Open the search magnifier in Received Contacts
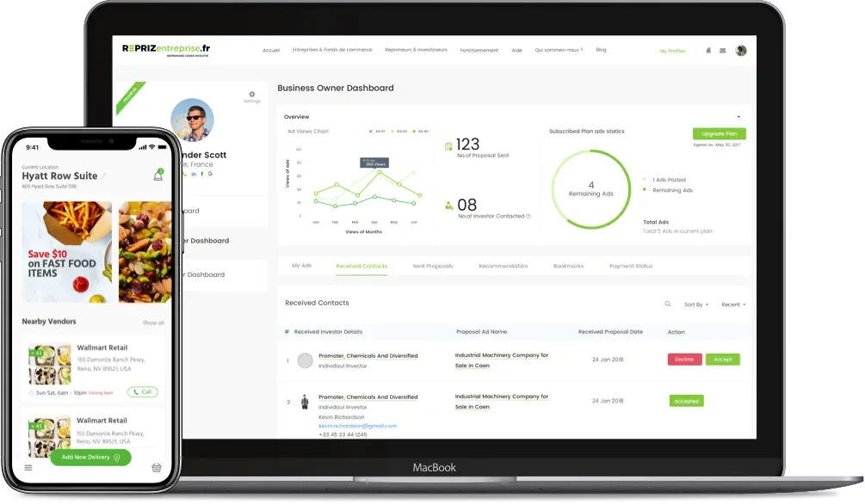The width and height of the screenshot is (865, 504). pyautogui.click(x=667, y=304)
